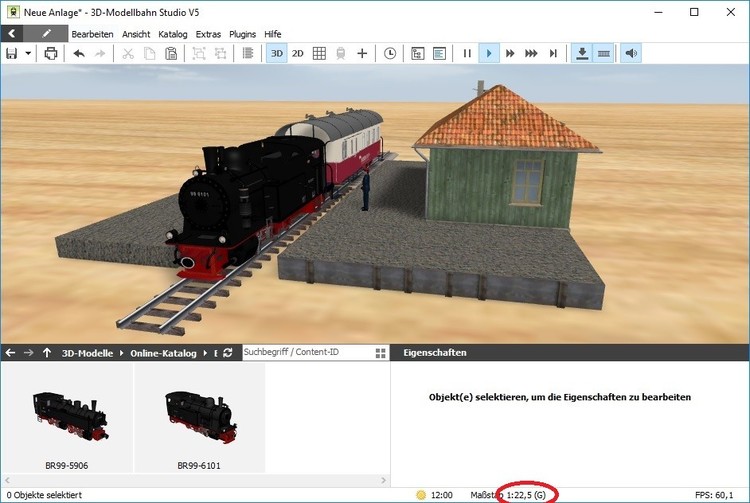Click the undo arrow icon
The height and width of the screenshot is (503, 750).
pos(79,53)
